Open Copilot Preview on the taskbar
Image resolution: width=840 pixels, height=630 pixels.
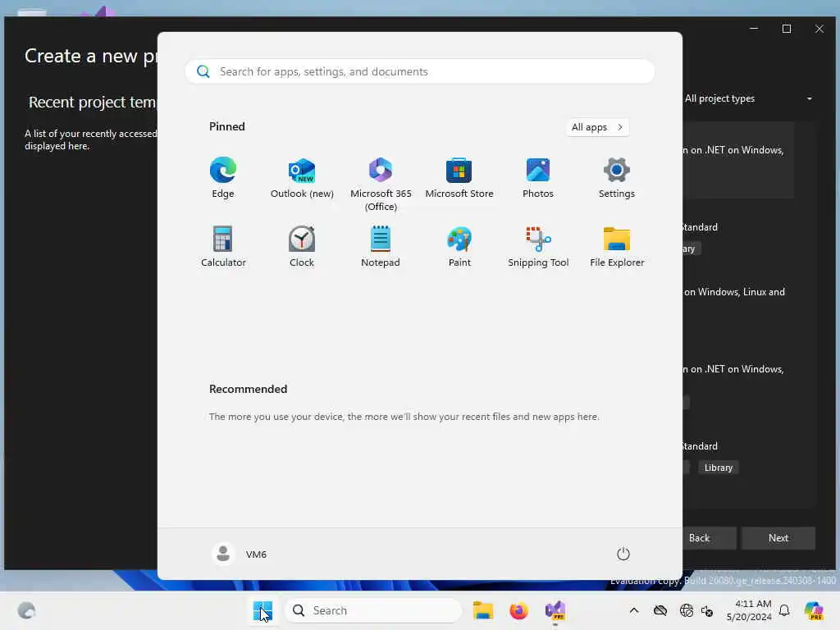pos(814,610)
